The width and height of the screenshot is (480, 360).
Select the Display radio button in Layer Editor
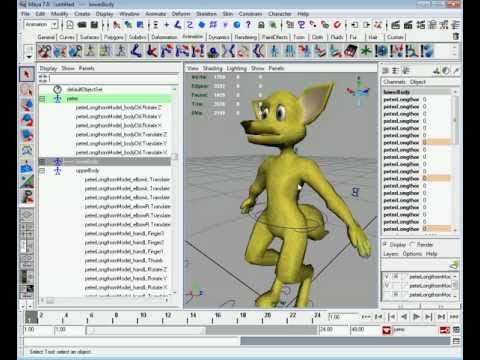385,244
